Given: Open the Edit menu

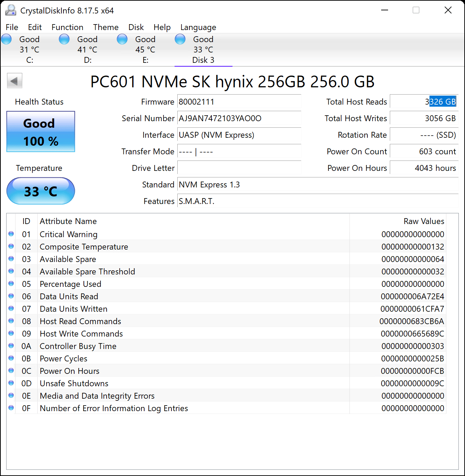Looking at the screenshot, I should pos(35,27).
